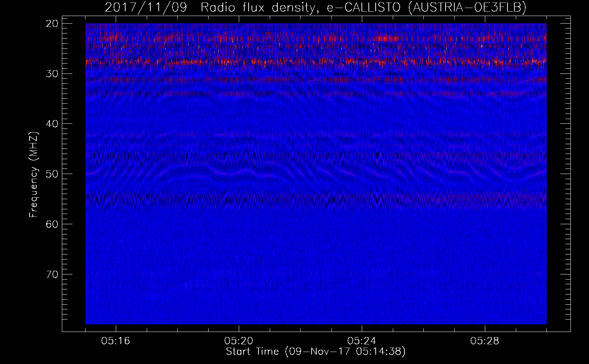Click the 20 frequency tick label
The image size is (589, 364).
[x=53, y=24]
